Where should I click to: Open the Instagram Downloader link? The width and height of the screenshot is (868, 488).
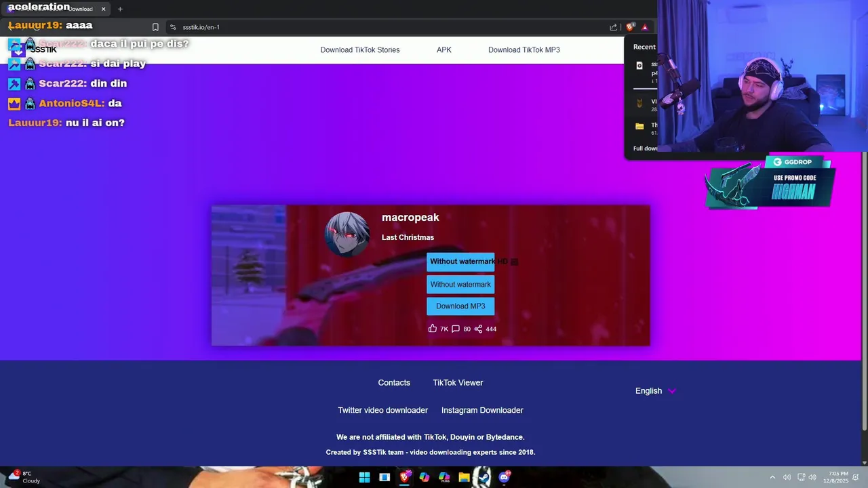point(482,410)
